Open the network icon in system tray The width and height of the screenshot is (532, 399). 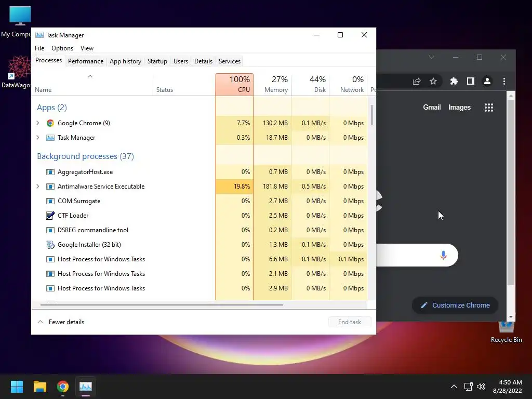(469, 387)
